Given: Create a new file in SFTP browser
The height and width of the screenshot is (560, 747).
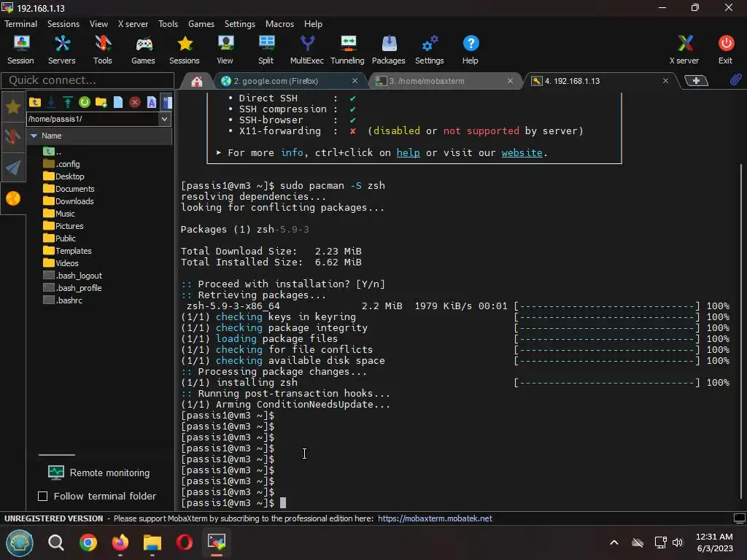Looking at the screenshot, I should coord(118,102).
